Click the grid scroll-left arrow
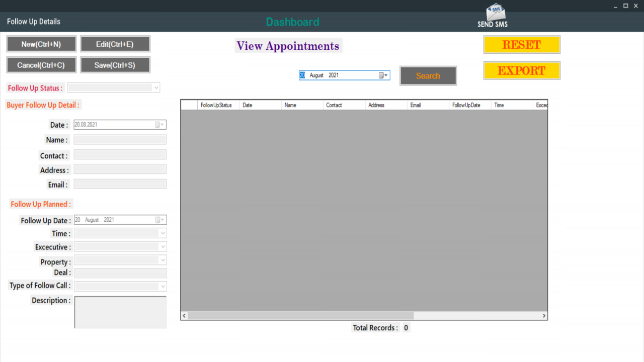Screen dimensions: 644x362 pyautogui.click(x=184, y=316)
